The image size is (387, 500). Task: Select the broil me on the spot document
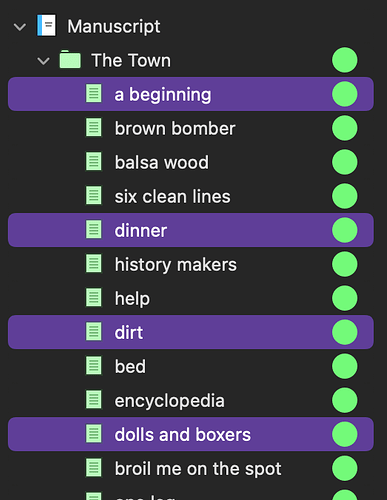(x=191, y=468)
